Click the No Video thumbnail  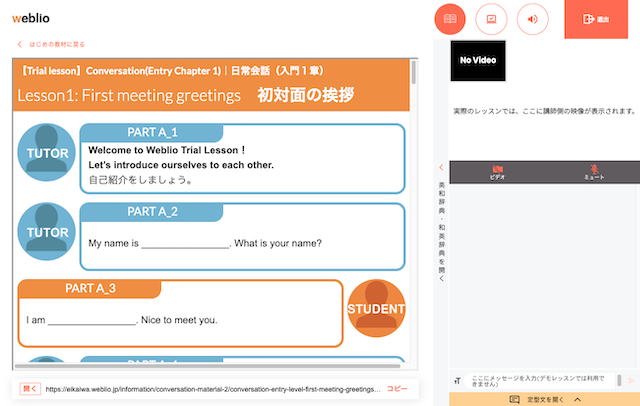(478, 60)
